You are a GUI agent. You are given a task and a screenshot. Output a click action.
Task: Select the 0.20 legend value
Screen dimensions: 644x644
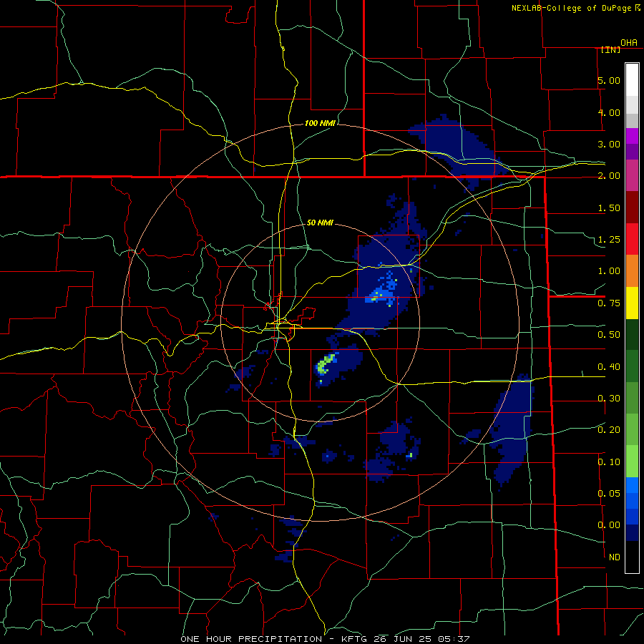[x=609, y=430]
